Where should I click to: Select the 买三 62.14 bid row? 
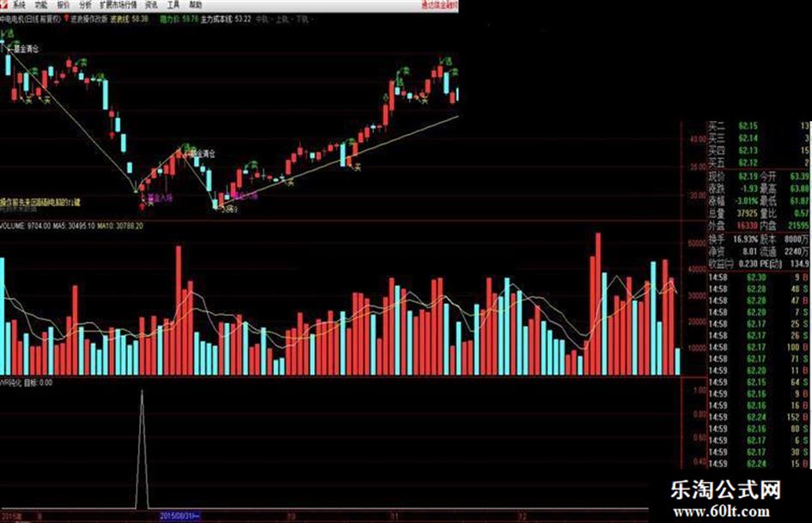(759, 138)
